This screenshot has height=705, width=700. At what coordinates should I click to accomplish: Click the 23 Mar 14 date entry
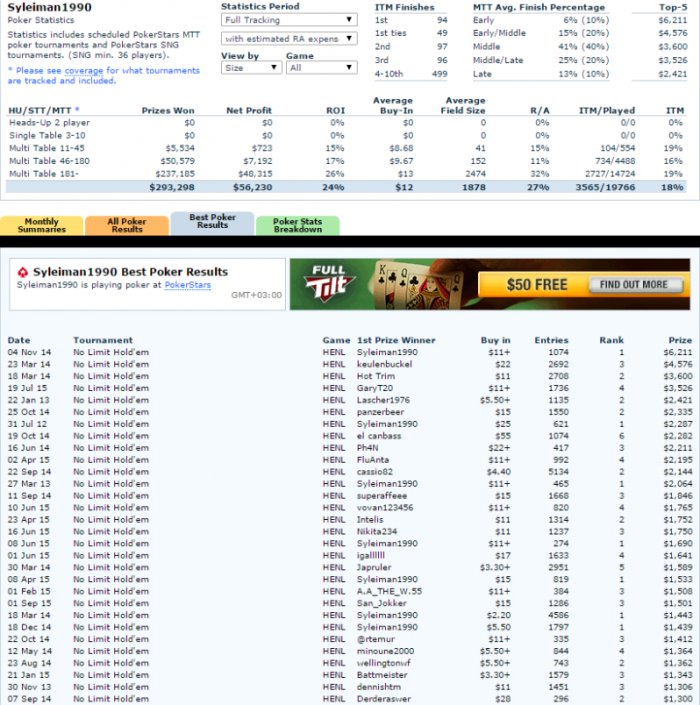coord(29,364)
